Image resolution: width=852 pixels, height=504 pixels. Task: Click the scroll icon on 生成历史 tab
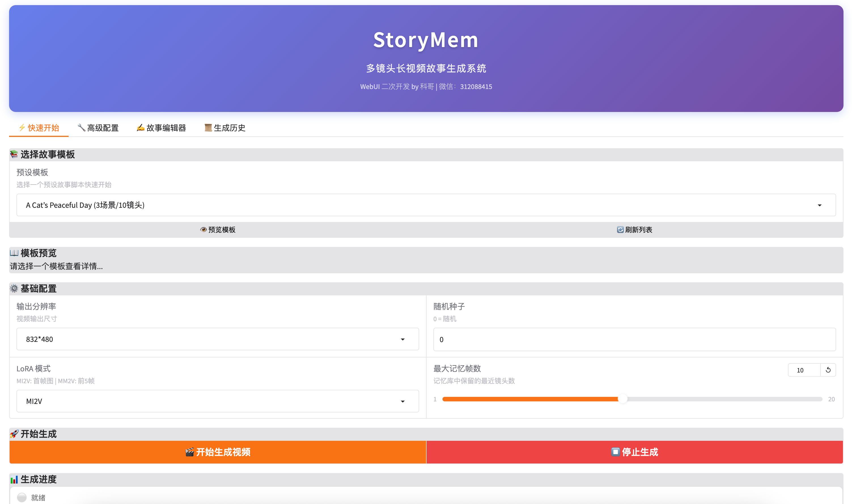click(208, 128)
